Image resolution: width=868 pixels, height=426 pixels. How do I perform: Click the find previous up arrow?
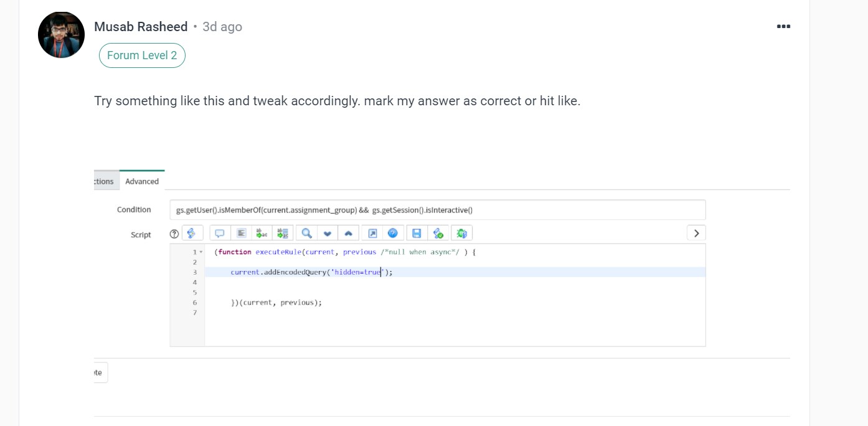click(349, 233)
